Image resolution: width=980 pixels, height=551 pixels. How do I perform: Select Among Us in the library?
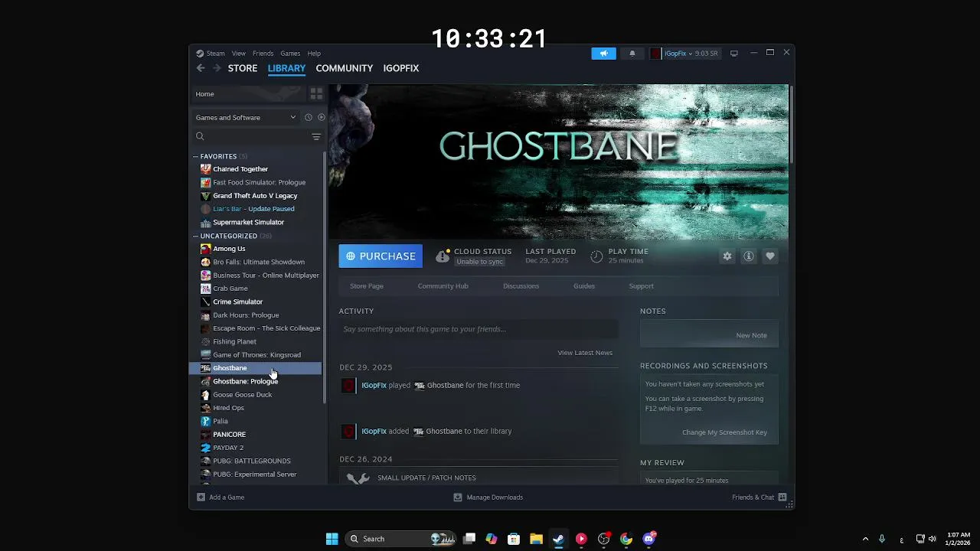click(x=229, y=249)
